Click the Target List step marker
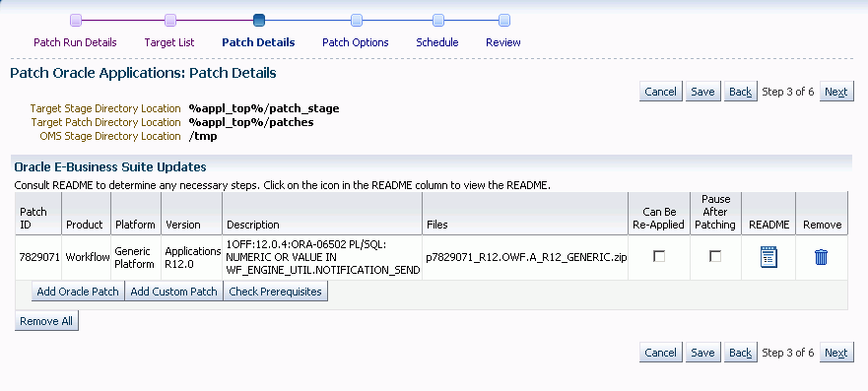Viewport: 868px width, 391px height. pos(170,21)
